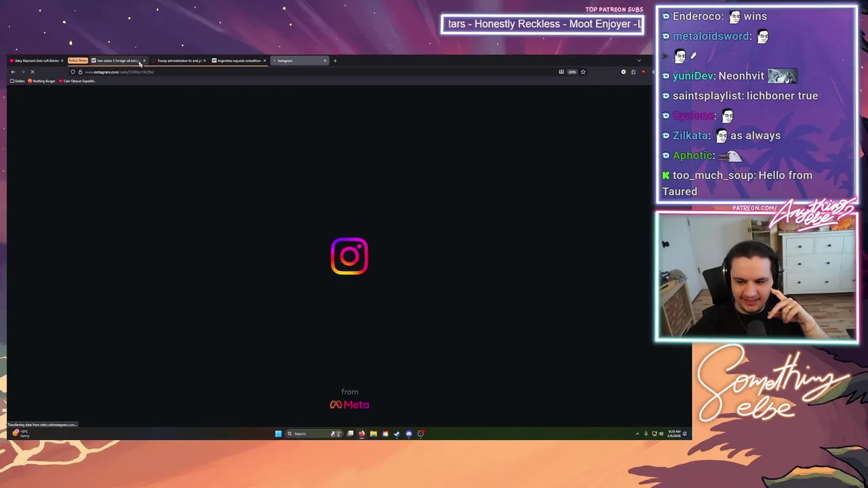Open the list all tabs chevron

pyautogui.click(x=639, y=60)
